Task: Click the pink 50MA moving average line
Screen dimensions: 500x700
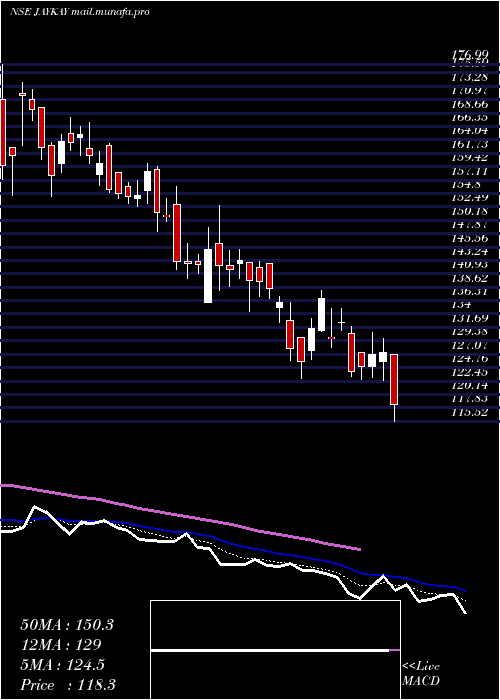Action: [179, 516]
